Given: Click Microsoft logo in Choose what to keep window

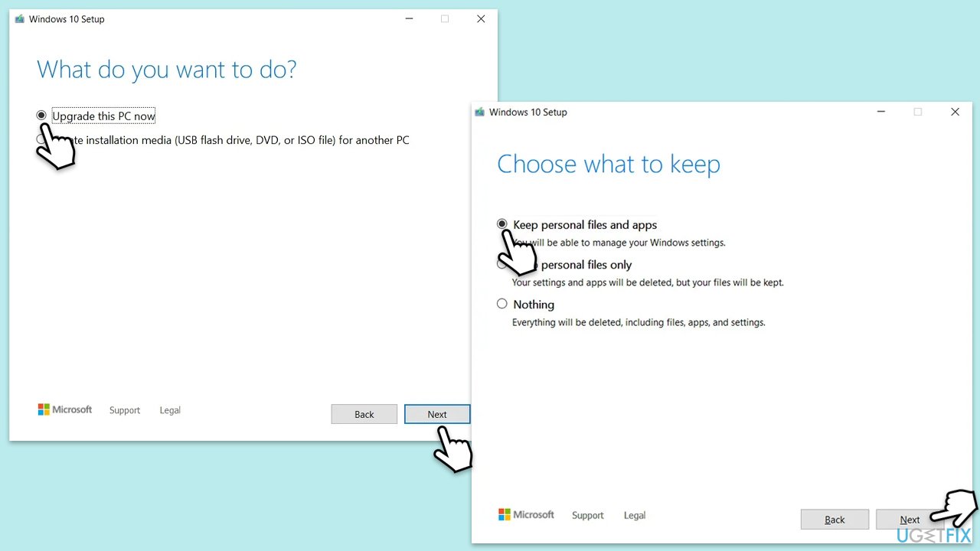Looking at the screenshot, I should tap(526, 514).
